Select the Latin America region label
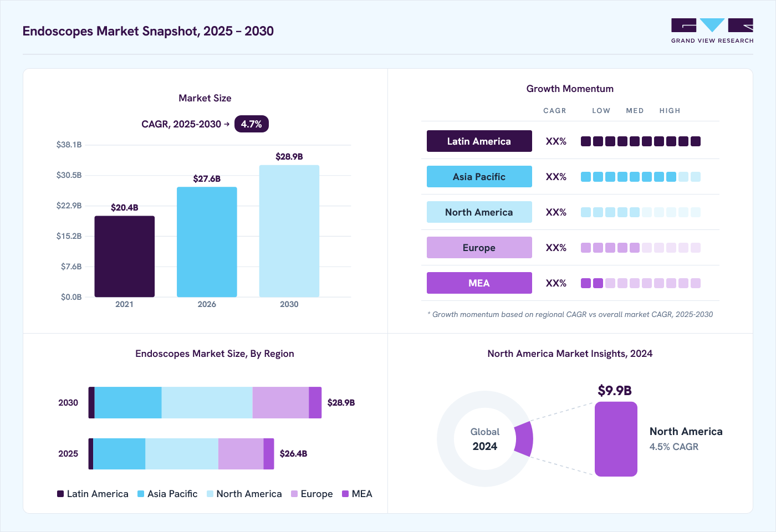 pos(479,141)
